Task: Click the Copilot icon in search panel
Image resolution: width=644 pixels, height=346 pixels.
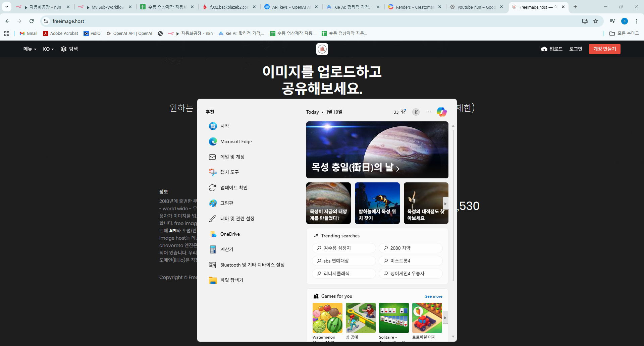Action: tap(441, 112)
